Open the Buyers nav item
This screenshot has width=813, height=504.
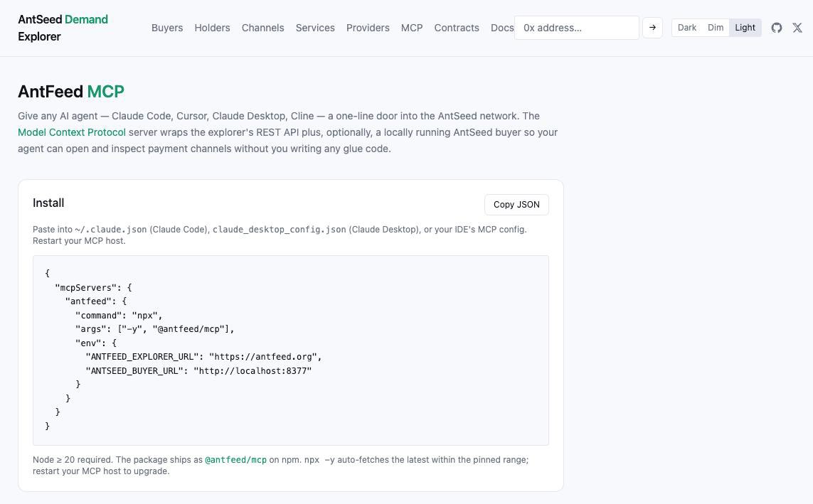click(x=167, y=28)
